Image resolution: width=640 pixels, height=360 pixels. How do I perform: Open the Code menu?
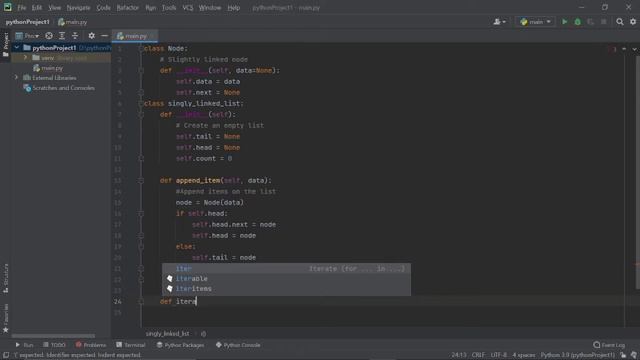pos(103,8)
